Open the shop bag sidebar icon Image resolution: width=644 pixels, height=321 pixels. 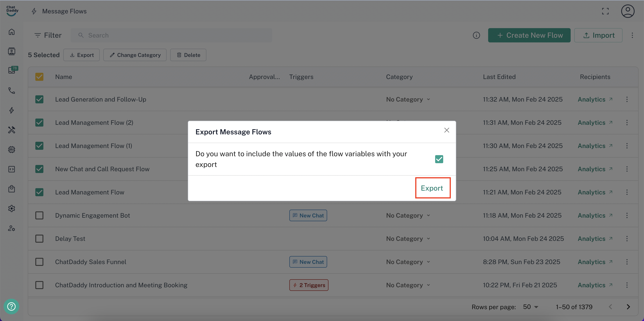[11, 189]
